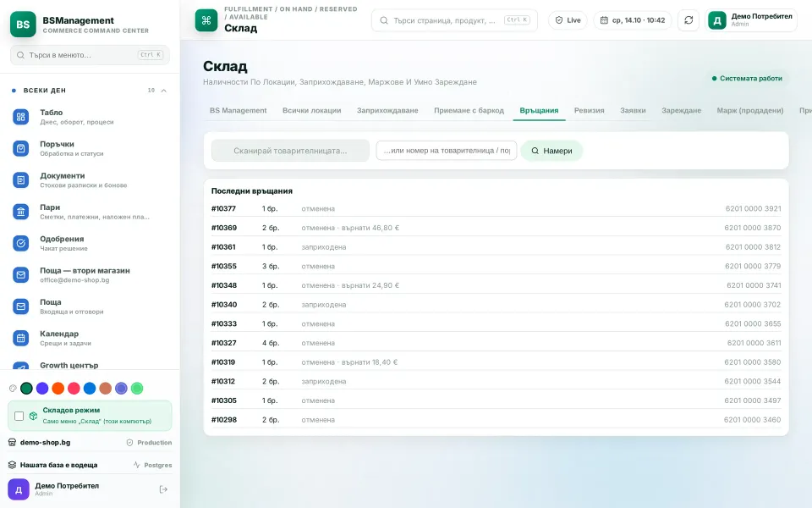This screenshot has width=812, height=508.
Task: Open the Табло dashboard icon
Action: 20,117
